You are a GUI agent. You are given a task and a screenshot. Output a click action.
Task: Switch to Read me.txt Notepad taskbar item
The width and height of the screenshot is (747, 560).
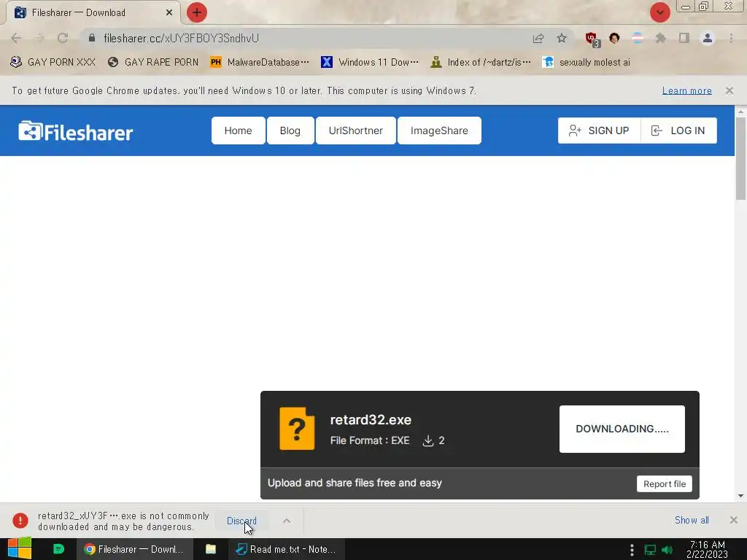[x=286, y=549]
